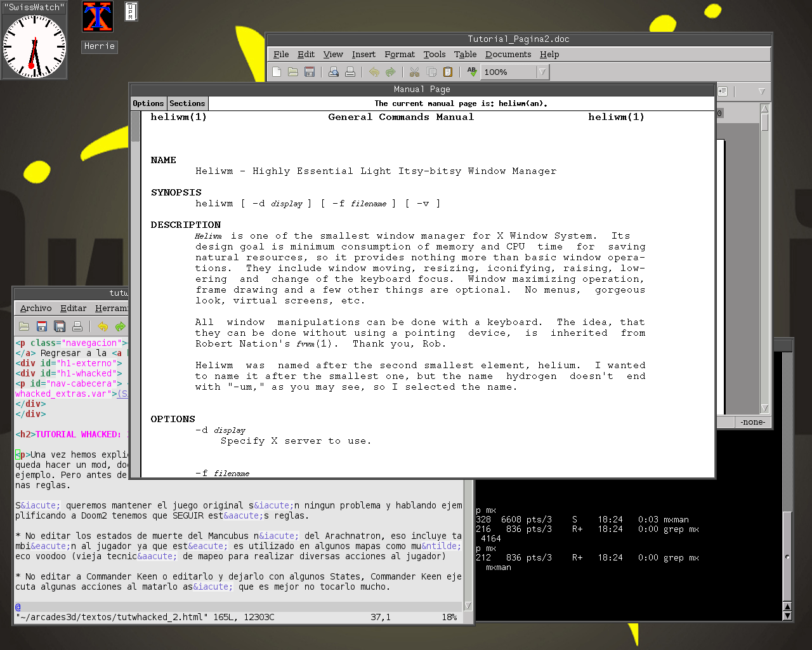Open the Herramientas menu in the editor window
This screenshot has height=650, width=812.
(x=112, y=308)
